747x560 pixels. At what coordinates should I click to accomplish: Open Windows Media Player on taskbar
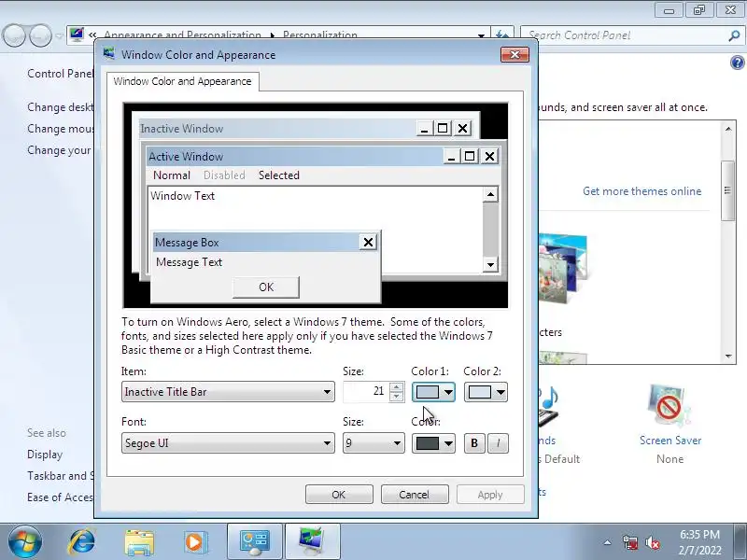click(195, 542)
